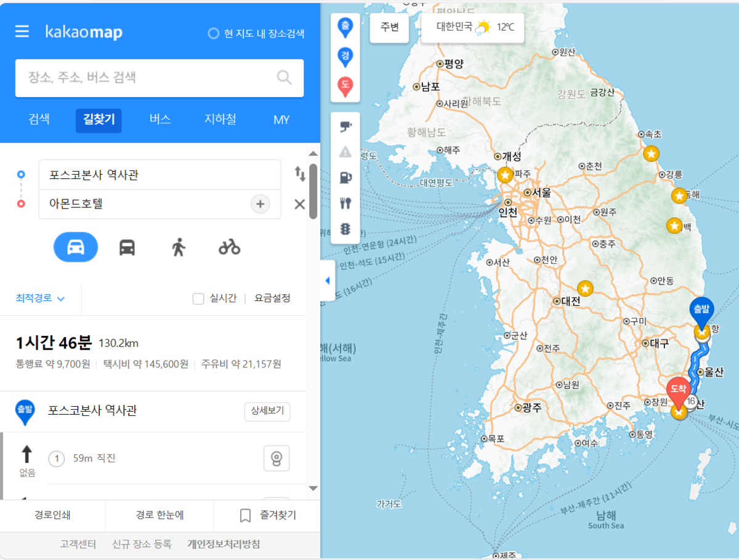Swap origin and destination with arrows icon
Screen dimensions: 739x560
coord(300,174)
